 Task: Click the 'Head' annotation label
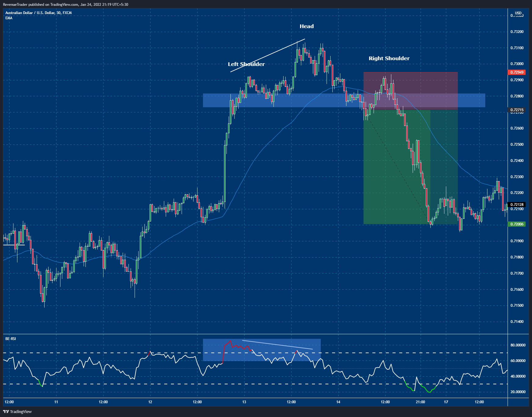[x=307, y=26]
